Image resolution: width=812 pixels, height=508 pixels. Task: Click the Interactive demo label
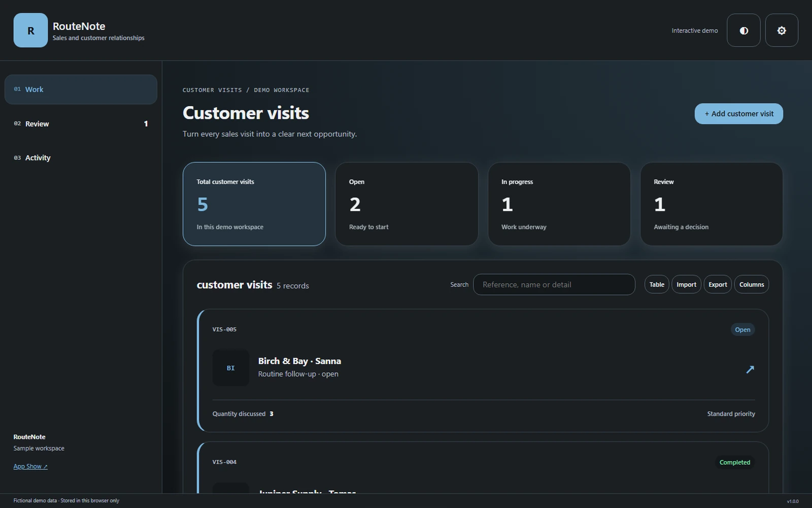pos(695,30)
